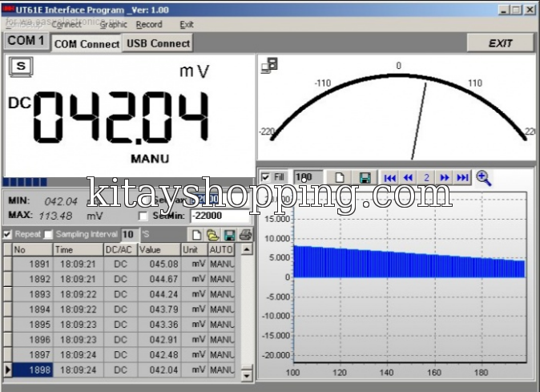
Task: Click the MIN value 042.04
Action: pyautogui.click(x=61, y=201)
